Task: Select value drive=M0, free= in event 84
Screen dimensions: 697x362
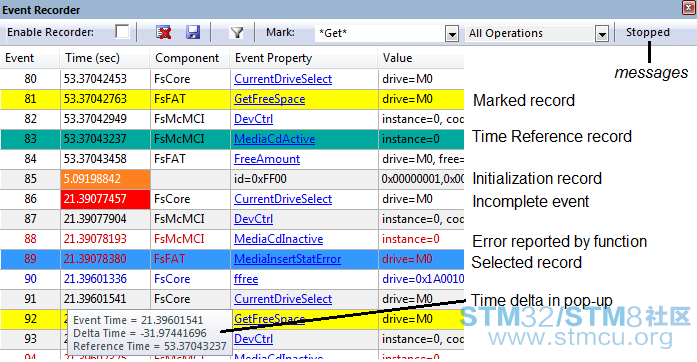Action: (x=423, y=159)
